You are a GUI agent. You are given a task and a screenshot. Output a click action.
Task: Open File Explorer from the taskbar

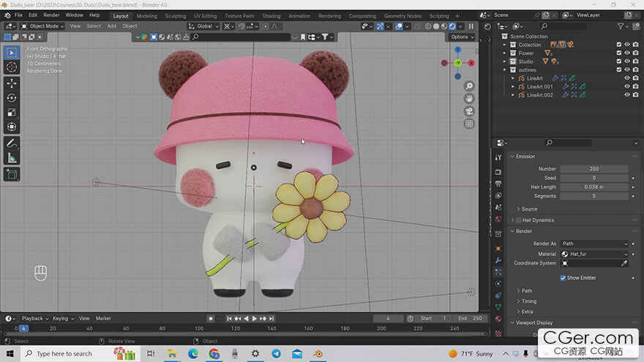(172, 353)
